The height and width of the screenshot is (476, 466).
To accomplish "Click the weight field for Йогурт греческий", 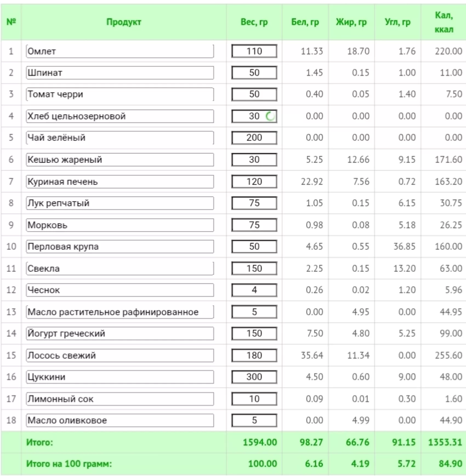I will (254, 333).
